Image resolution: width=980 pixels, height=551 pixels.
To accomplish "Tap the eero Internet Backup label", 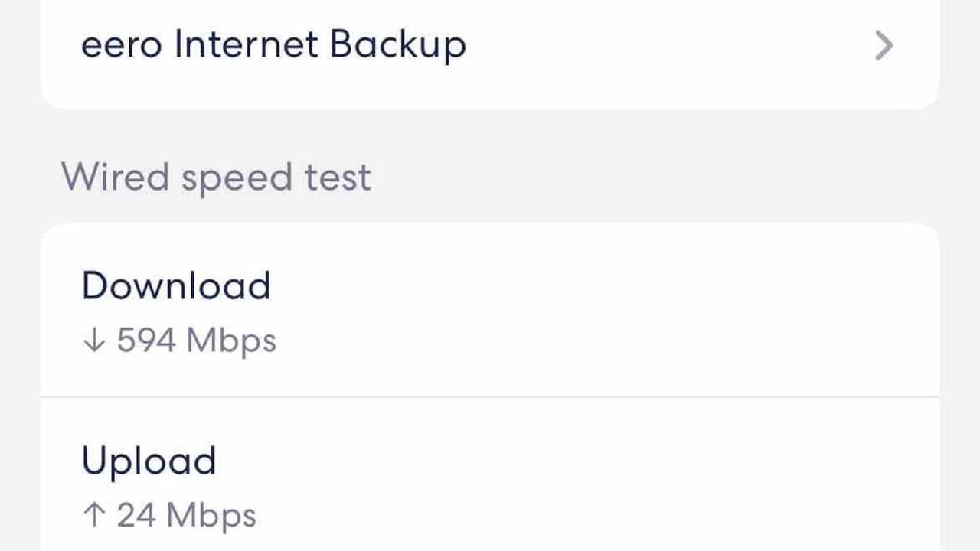I will pos(273,44).
